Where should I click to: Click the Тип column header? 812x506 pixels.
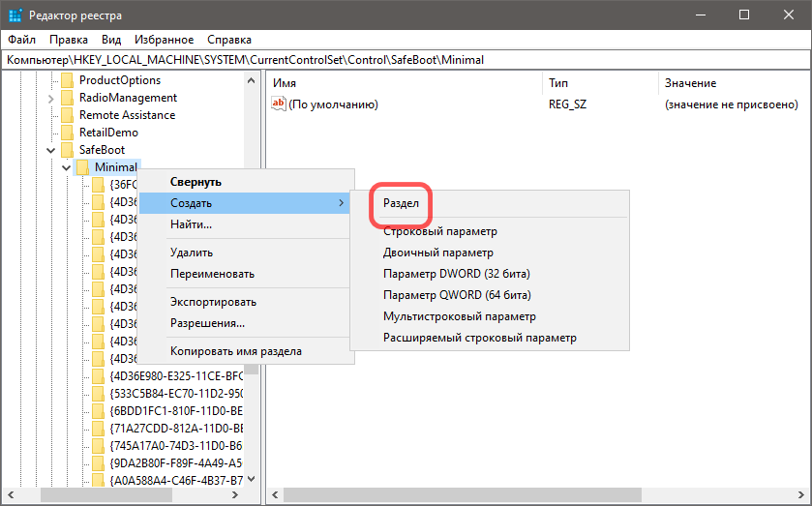[558, 83]
